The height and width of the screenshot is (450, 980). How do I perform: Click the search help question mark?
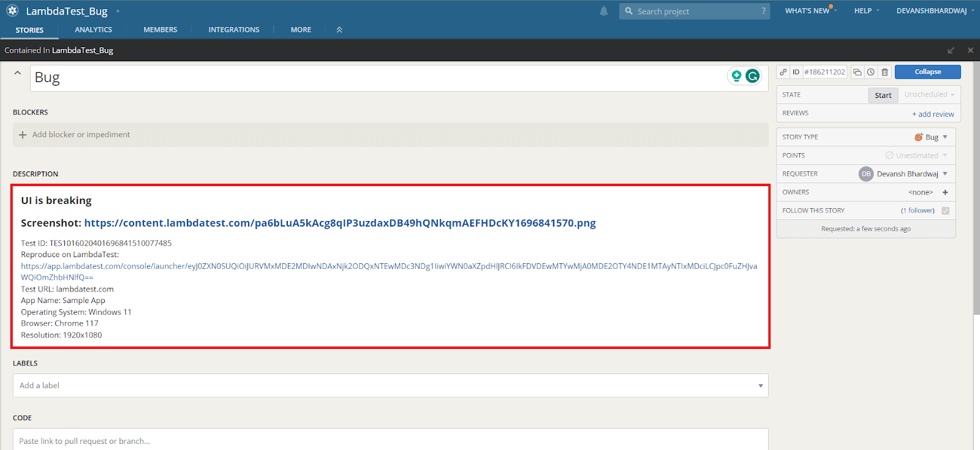(764, 11)
